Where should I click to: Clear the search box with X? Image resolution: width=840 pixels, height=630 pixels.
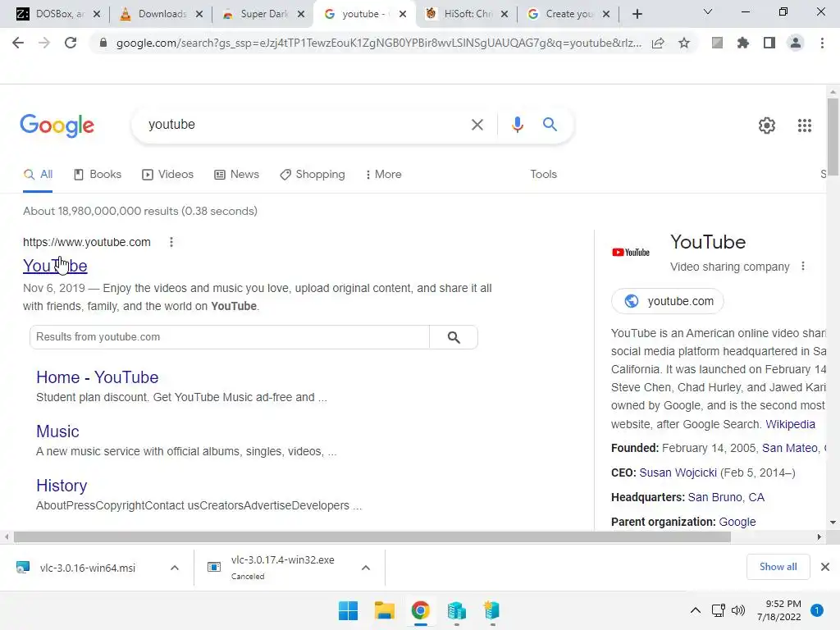477,125
